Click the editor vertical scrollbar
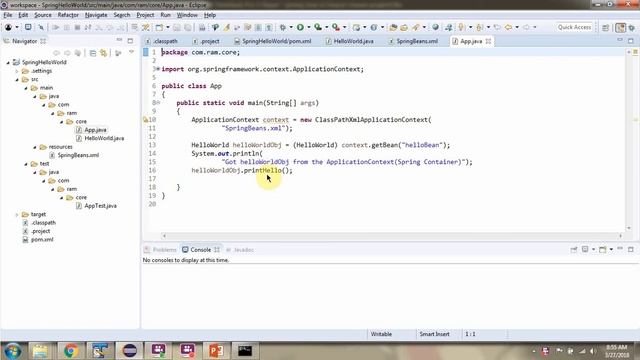Screen dimensions: 640x360 tap(629, 140)
